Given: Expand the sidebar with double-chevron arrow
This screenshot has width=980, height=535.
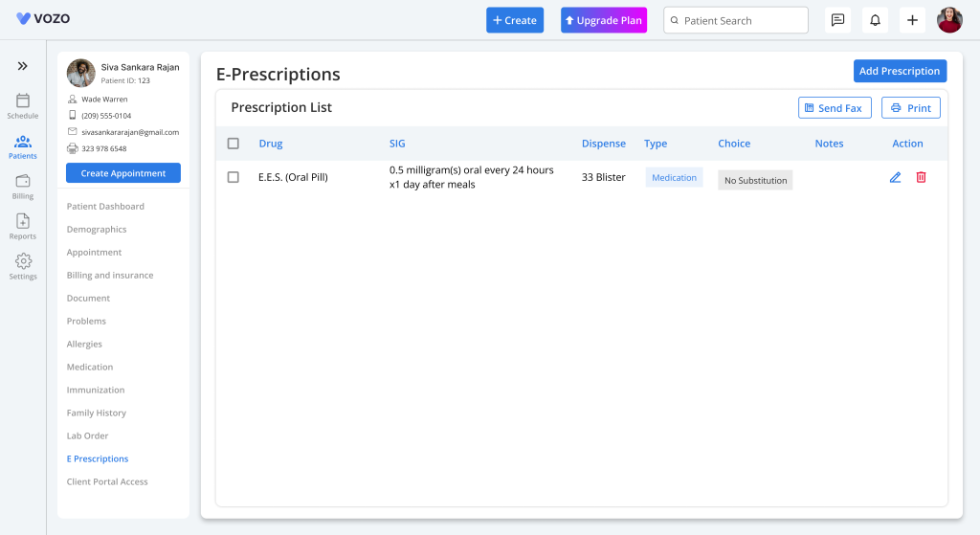Looking at the screenshot, I should tap(23, 66).
